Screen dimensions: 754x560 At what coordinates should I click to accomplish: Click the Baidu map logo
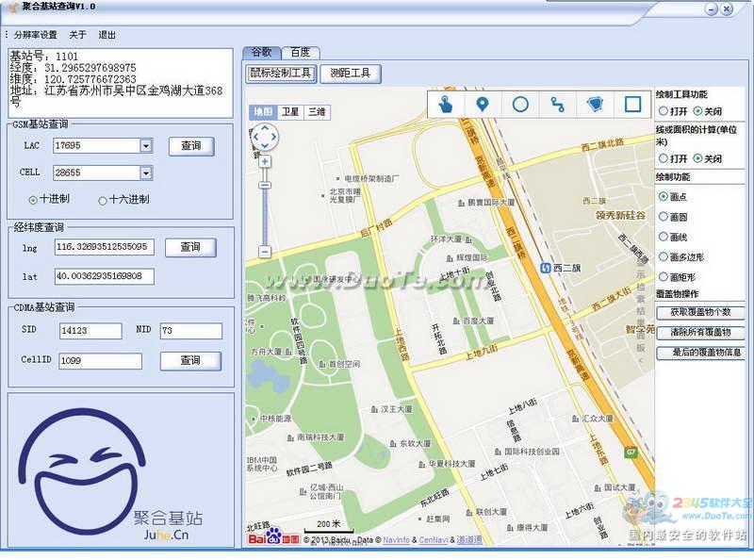click(x=273, y=537)
